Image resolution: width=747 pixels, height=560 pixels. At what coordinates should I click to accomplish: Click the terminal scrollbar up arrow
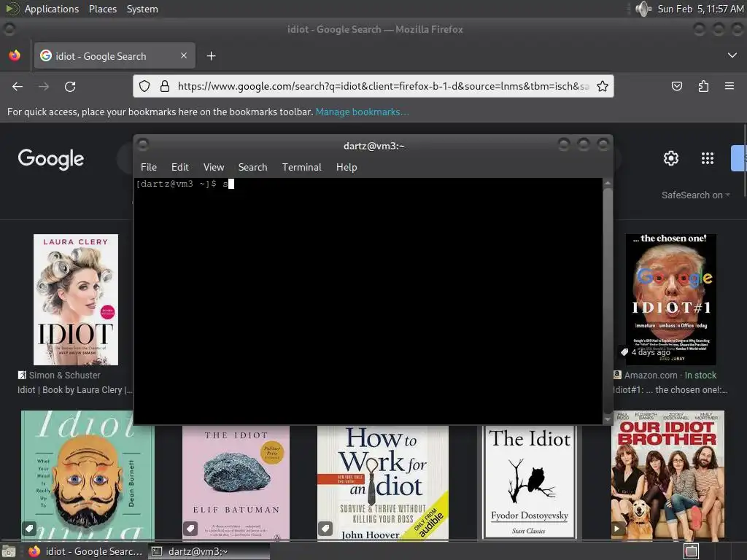(x=608, y=183)
